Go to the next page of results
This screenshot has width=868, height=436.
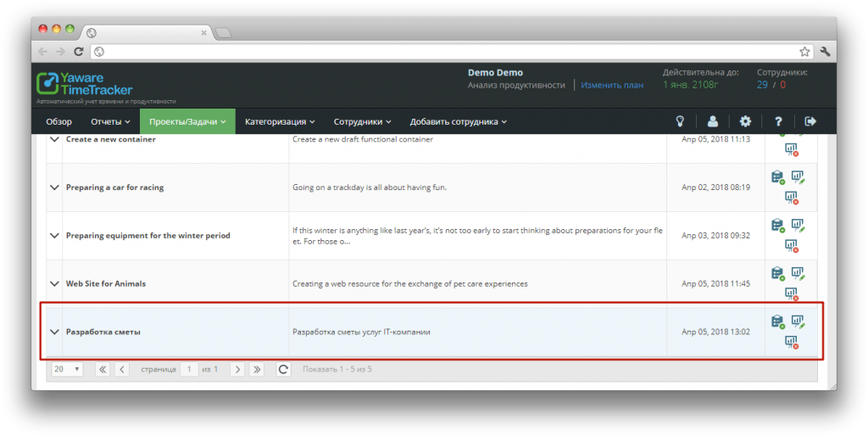[237, 369]
